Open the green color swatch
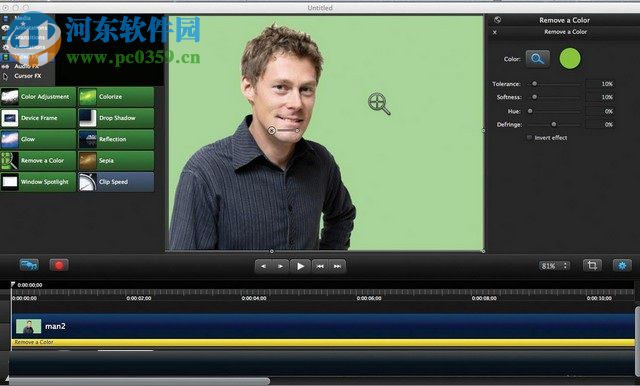This screenshot has height=386, width=640. pos(570,58)
